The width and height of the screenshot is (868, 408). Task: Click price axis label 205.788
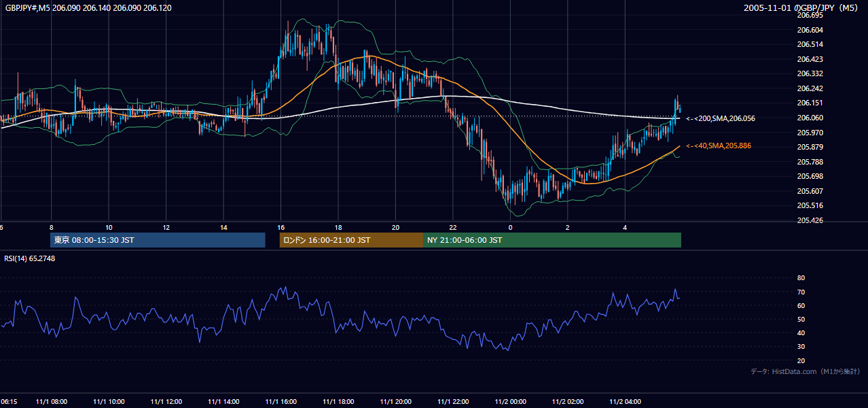coord(810,162)
